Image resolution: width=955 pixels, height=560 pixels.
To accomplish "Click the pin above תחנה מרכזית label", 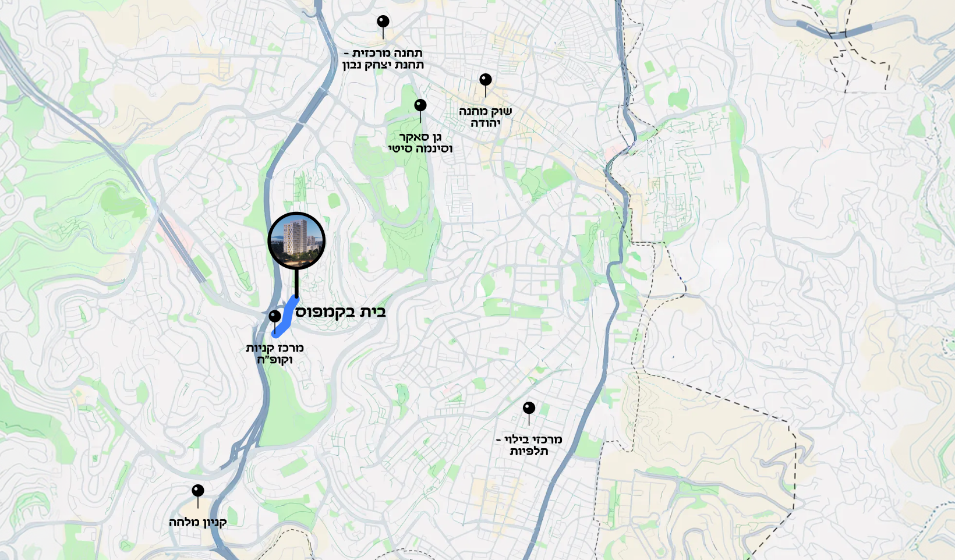I will pos(383,23).
